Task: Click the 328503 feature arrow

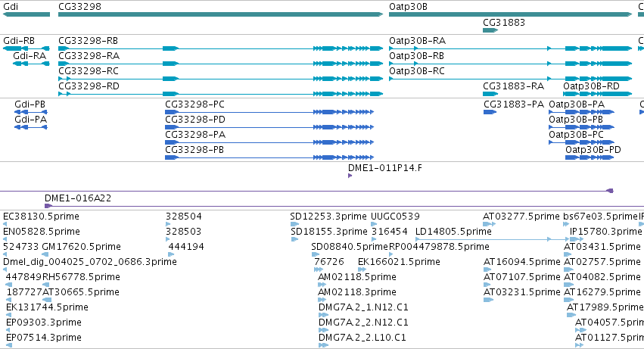Action: pyautogui.click(x=168, y=239)
